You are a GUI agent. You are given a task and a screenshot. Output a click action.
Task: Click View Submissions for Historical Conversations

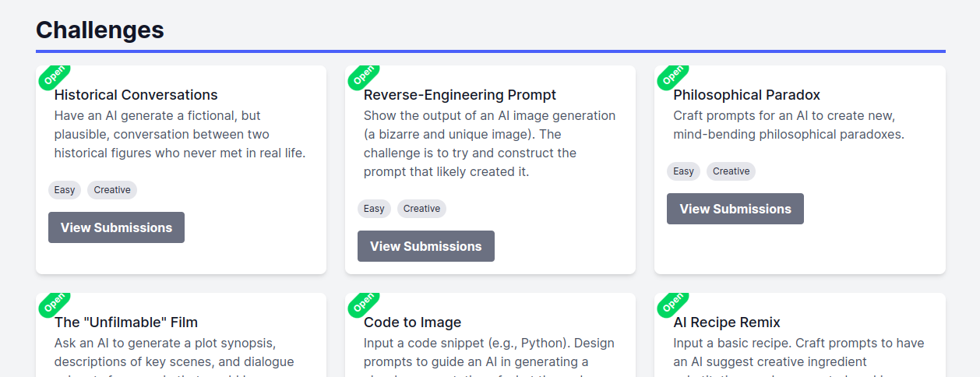click(x=116, y=227)
